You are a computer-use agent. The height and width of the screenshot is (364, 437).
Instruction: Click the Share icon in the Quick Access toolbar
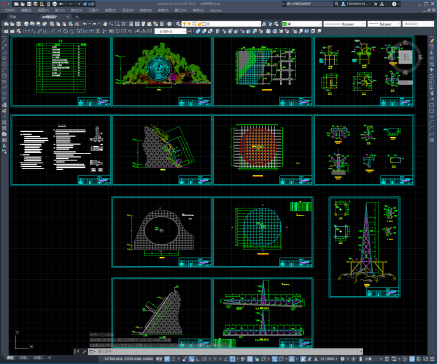[85, 4]
